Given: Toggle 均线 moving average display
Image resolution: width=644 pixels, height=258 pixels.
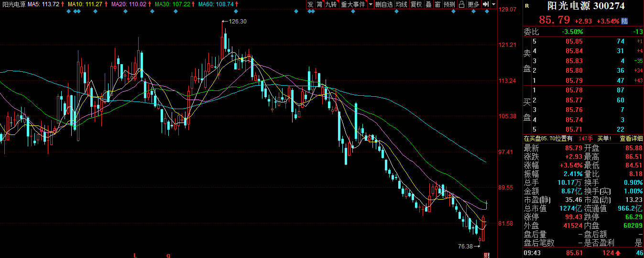Looking at the screenshot, I should pos(402,4).
